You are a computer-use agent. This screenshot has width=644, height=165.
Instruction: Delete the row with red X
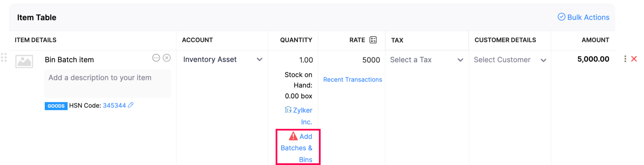tap(634, 59)
